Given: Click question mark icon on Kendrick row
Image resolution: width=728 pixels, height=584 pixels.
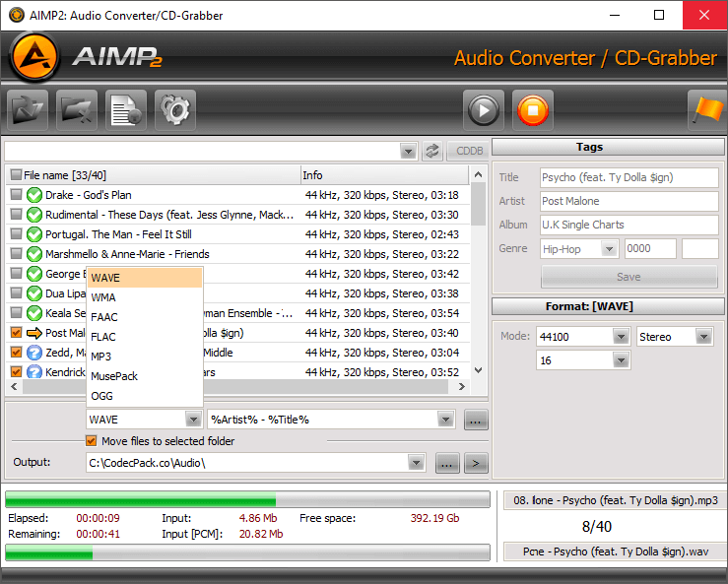Looking at the screenshot, I should click(34, 372).
